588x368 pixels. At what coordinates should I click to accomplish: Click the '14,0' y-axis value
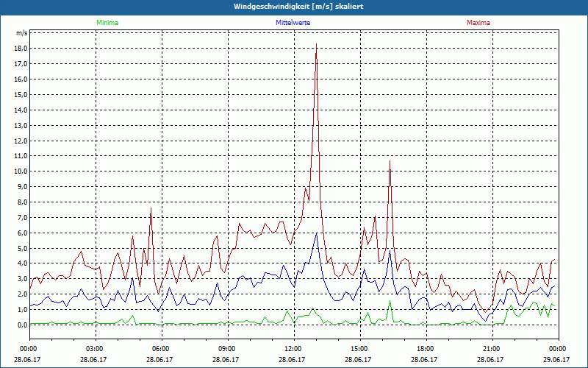[21, 110]
